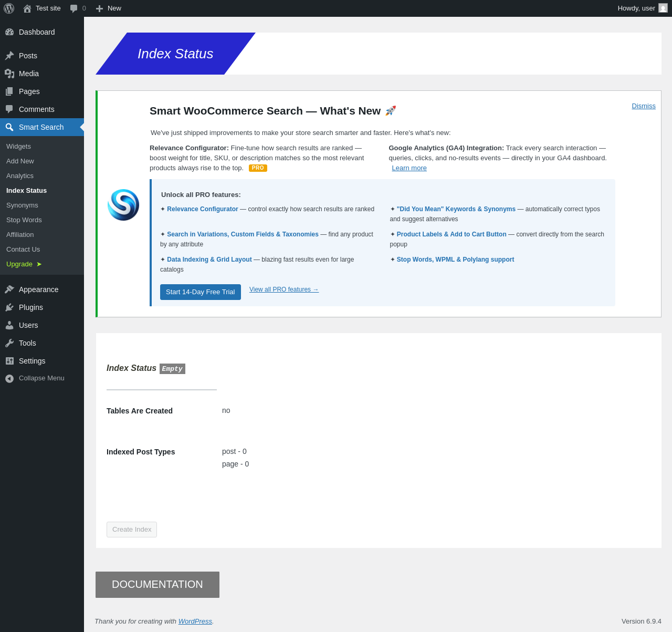Viewport: 672px width, 632px height.
Task: Click the Dashboard gauge icon
Action: (x=9, y=32)
